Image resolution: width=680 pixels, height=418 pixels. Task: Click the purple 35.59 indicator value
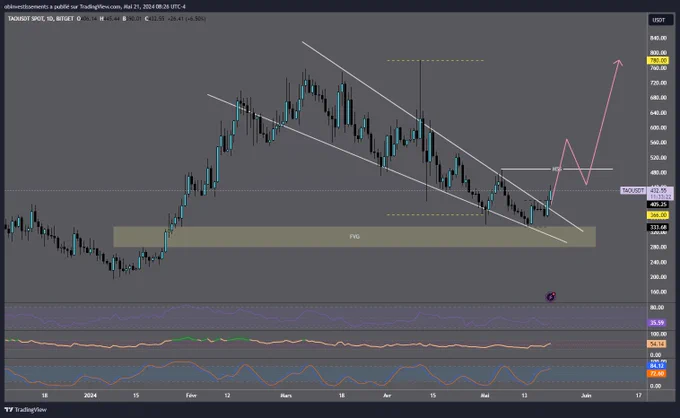[x=657, y=323]
